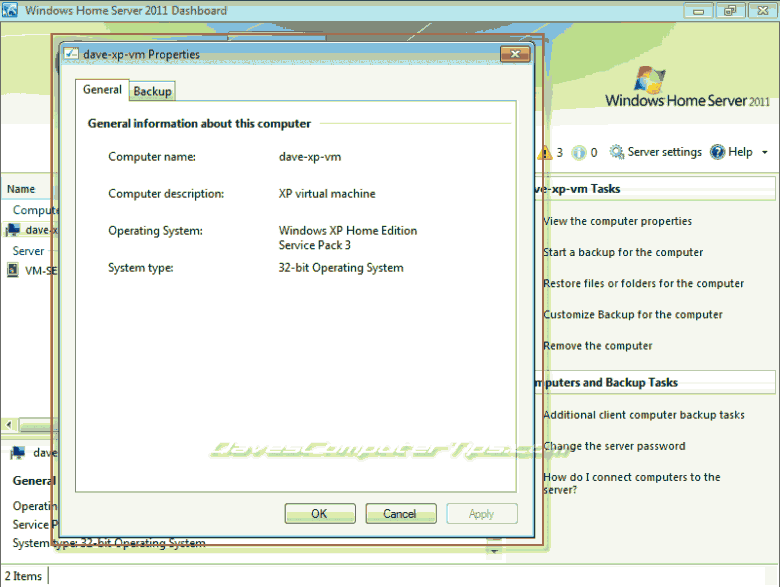The height and width of the screenshot is (587, 780).
Task: Click Restore files or folders for the computer
Action: tap(643, 284)
